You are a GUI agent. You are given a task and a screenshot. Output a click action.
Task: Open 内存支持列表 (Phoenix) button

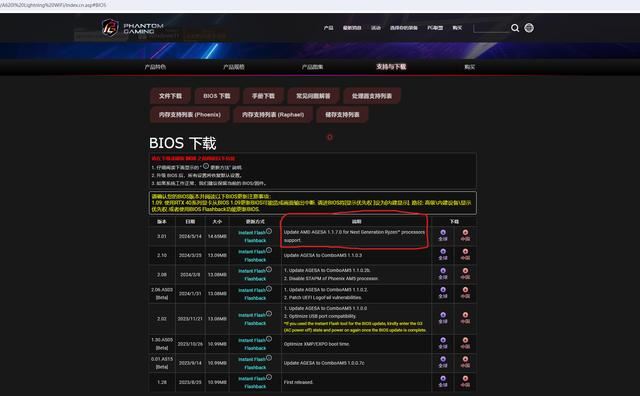point(190,115)
